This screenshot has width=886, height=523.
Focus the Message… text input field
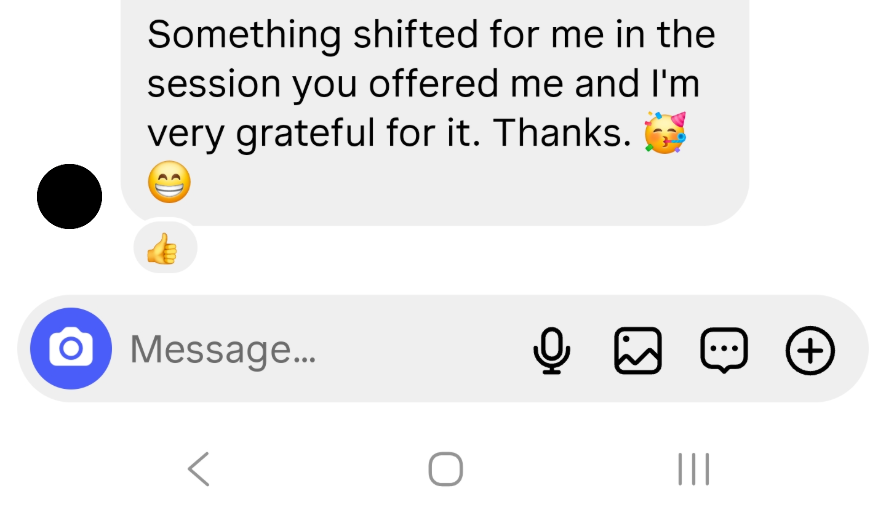[x=223, y=350]
